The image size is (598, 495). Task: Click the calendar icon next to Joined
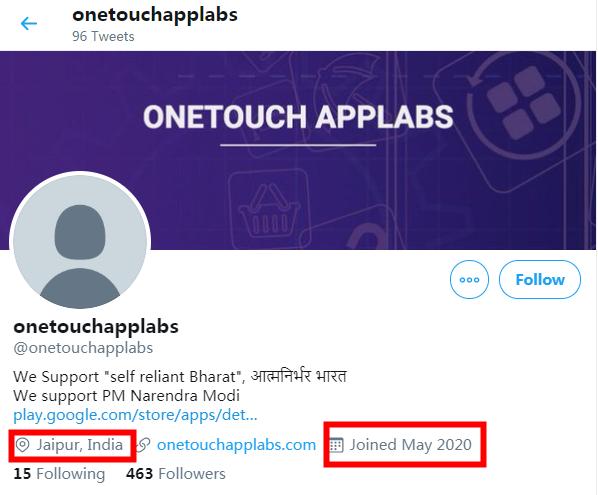[x=336, y=445]
